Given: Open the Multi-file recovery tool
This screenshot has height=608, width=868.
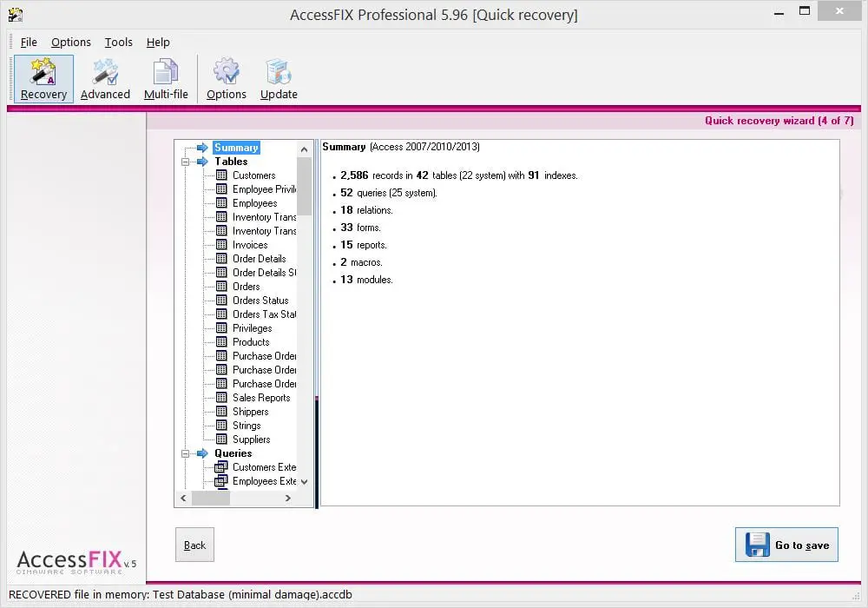Looking at the screenshot, I should point(166,79).
